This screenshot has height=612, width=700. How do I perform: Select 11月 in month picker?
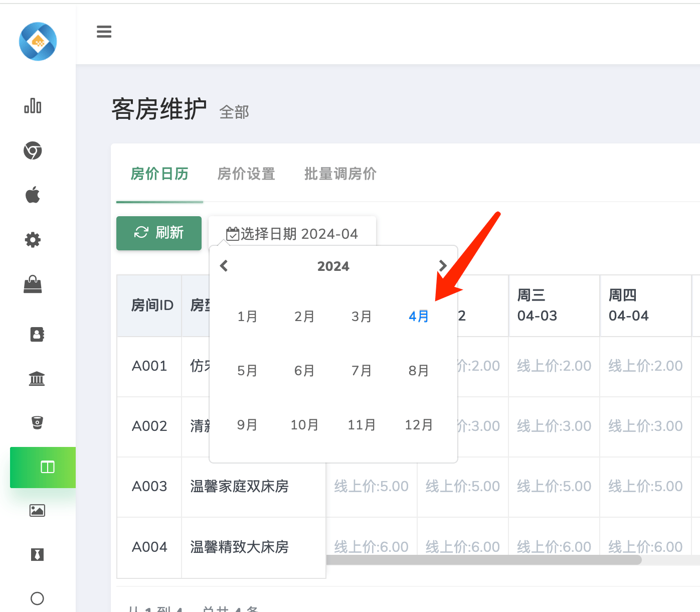362,425
